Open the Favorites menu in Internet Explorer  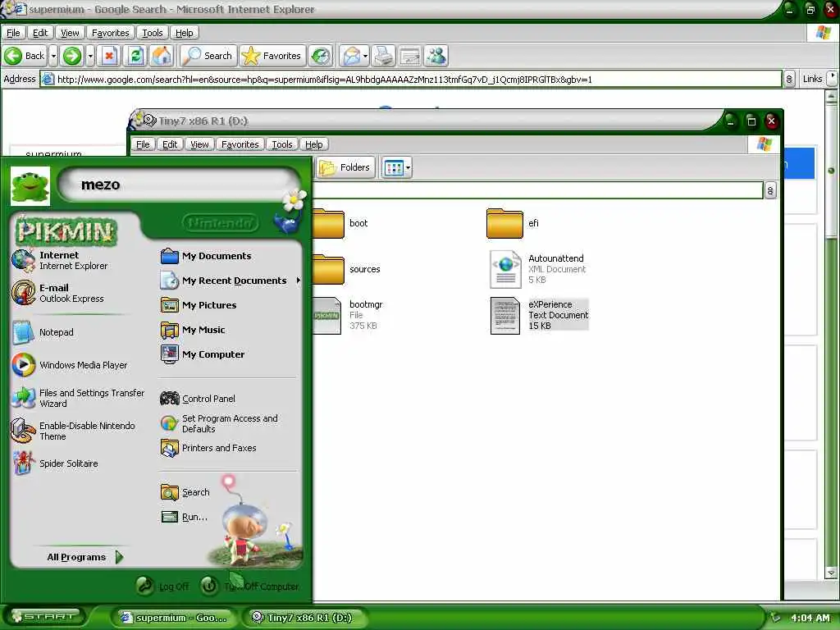[x=111, y=33]
